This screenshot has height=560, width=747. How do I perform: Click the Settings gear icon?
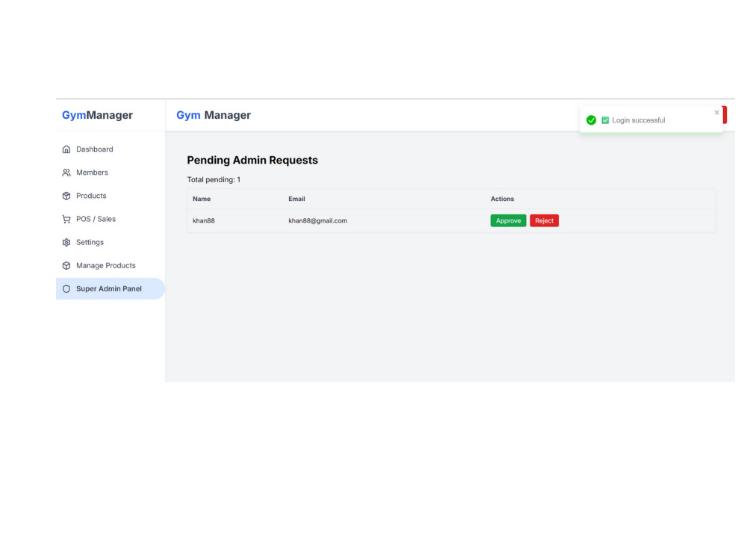tap(66, 243)
